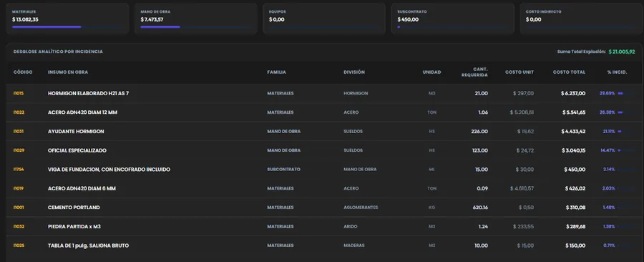This screenshot has width=644, height=262.
Task: Click unit cost $ 5.208,81
Action: pos(522,112)
